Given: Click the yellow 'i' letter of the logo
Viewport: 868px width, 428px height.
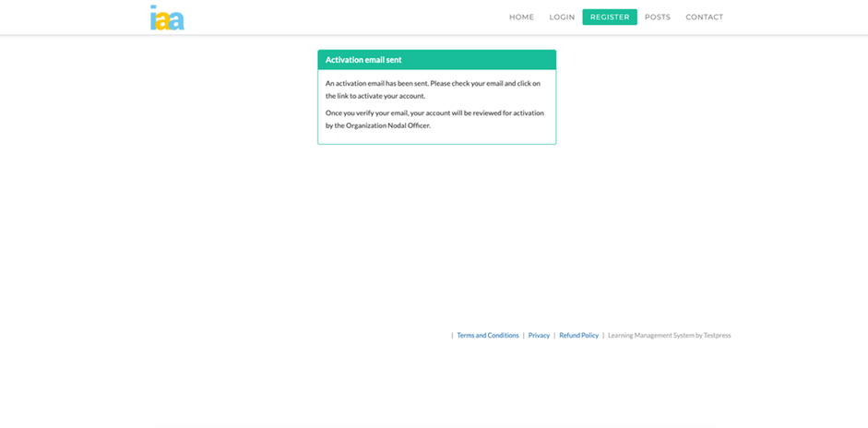Looking at the screenshot, I should [154, 18].
